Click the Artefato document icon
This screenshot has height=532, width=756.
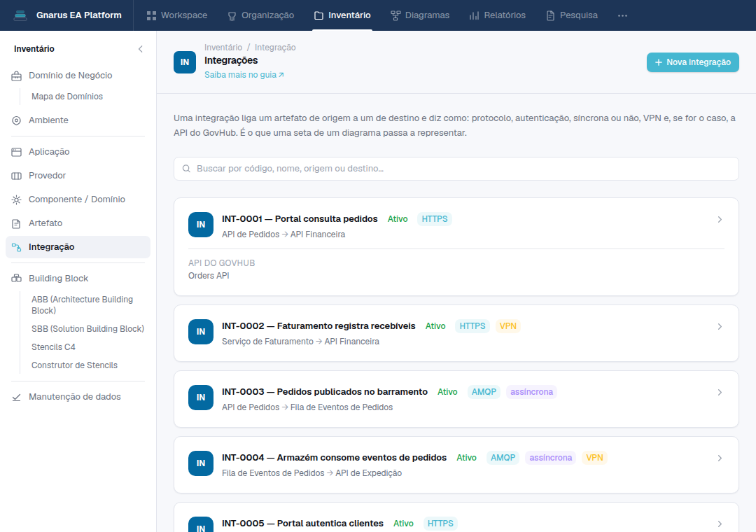(x=16, y=223)
